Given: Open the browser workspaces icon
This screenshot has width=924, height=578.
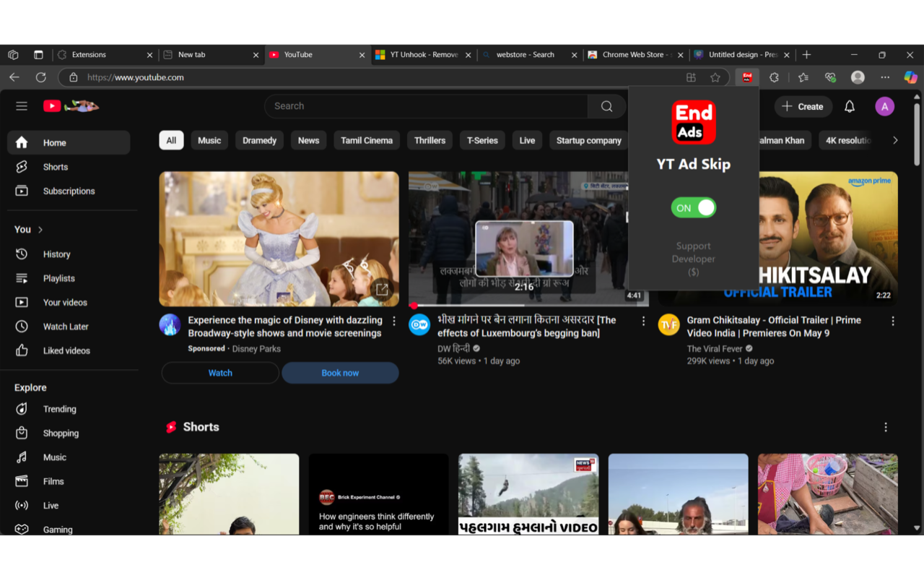Looking at the screenshot, I should pos(13,55).
